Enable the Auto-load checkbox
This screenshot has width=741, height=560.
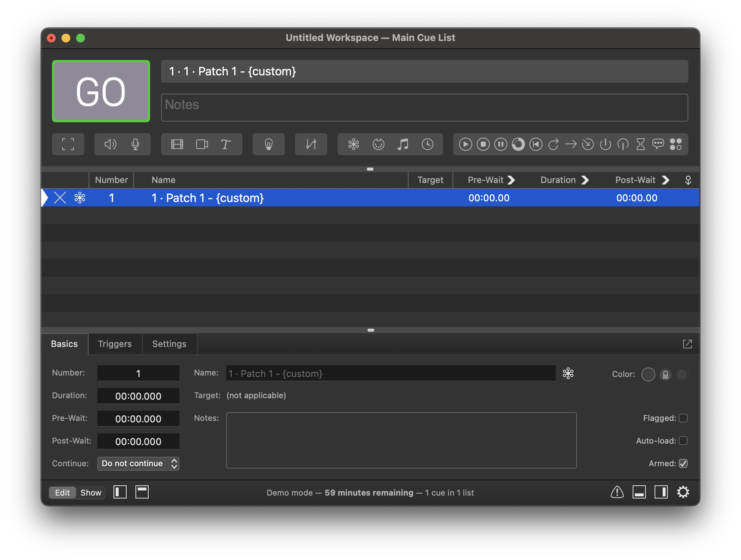coord(683,441)
